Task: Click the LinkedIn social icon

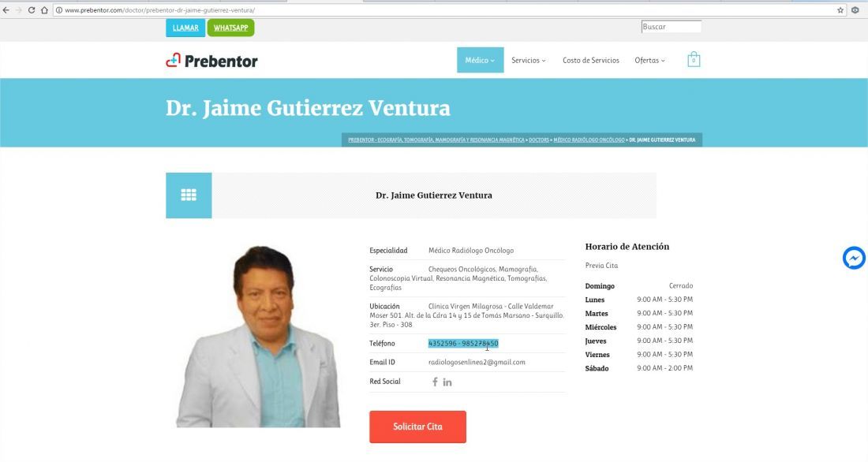Action: (x=447, y=382)
